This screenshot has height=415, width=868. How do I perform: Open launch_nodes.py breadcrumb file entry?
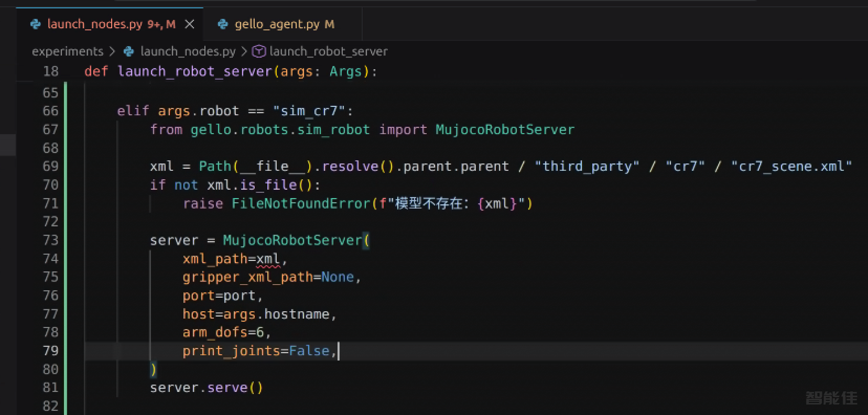coord(188,51)
